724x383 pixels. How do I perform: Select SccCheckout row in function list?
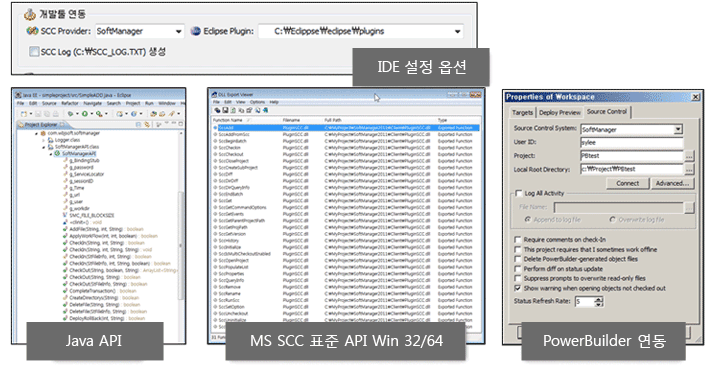[x=346, y=154]
